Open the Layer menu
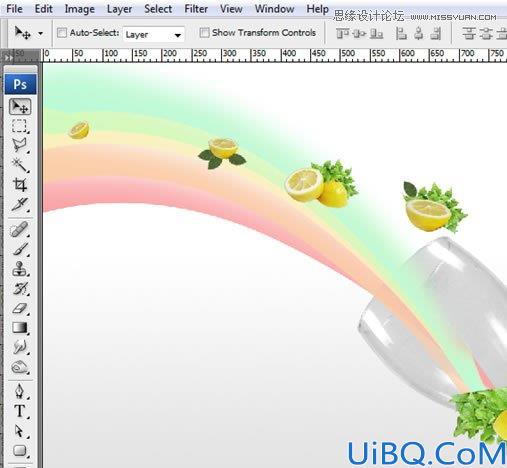The width and height of the screenshot is (507, 468). pos(119,9)
